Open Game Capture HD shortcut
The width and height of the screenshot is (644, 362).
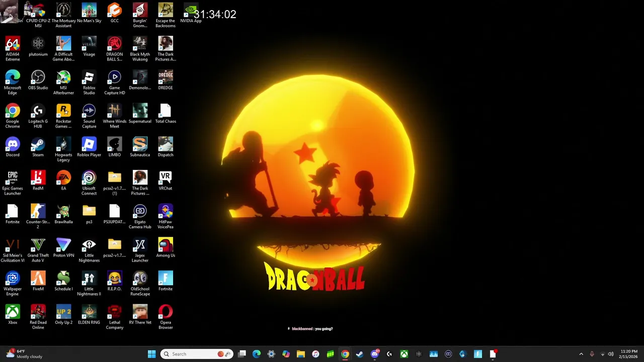[x=115, y=82]
